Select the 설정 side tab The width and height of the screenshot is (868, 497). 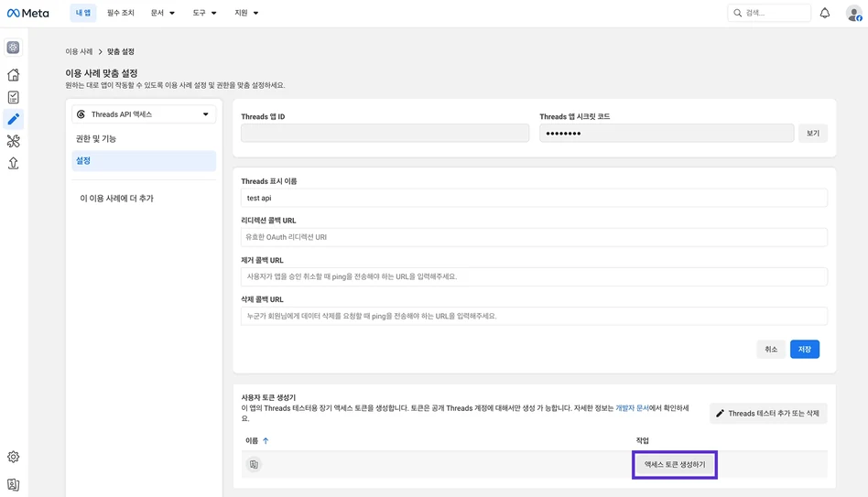click(144, 160)
